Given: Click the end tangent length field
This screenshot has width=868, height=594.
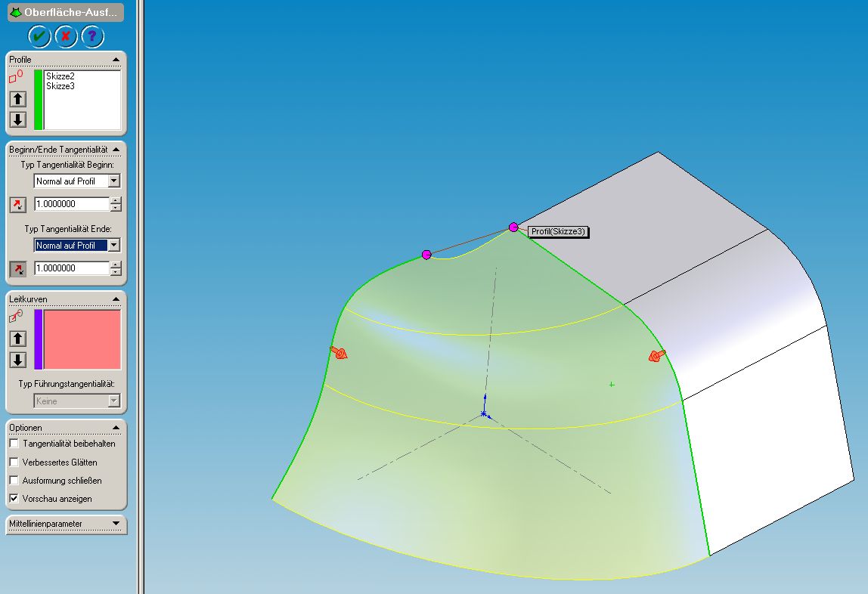Looking at the screenshot, I should 72,268.
